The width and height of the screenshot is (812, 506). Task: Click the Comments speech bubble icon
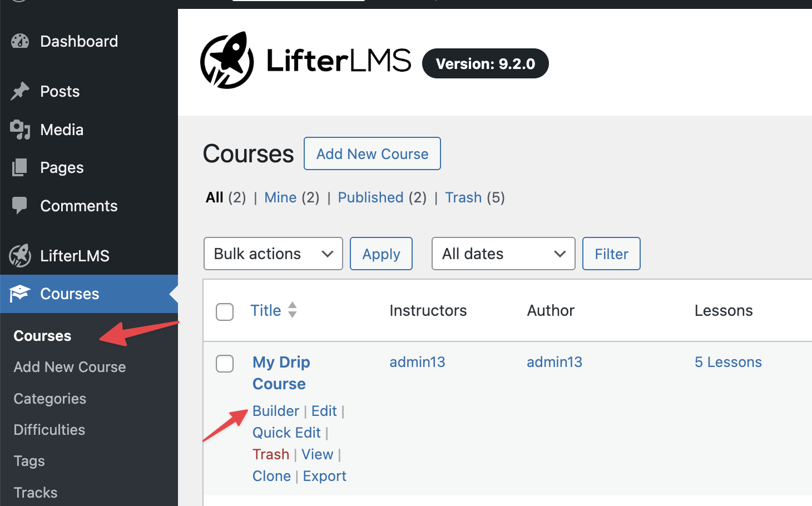(20, 206)
